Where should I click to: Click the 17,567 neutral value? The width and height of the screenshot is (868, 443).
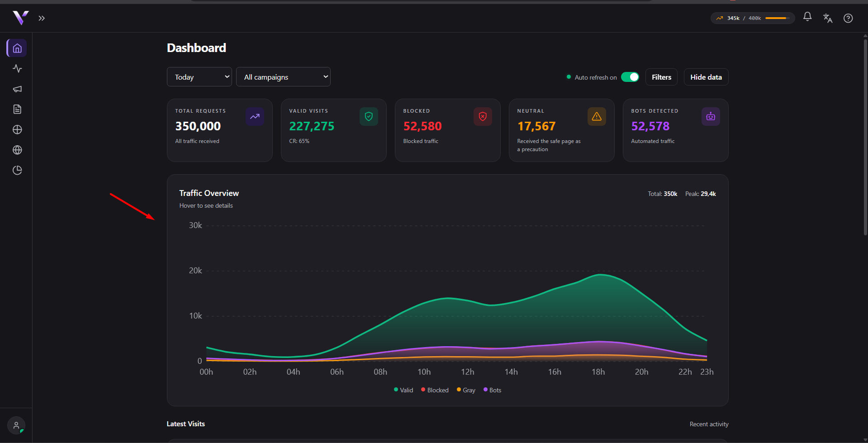(x=536, y=126)
